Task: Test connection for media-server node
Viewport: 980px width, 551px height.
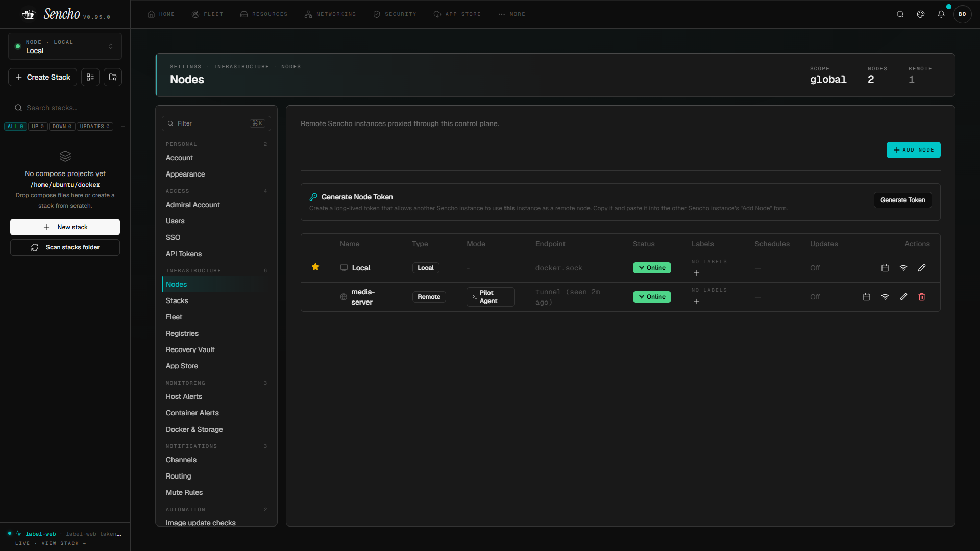Action: (x=885, y=297)
